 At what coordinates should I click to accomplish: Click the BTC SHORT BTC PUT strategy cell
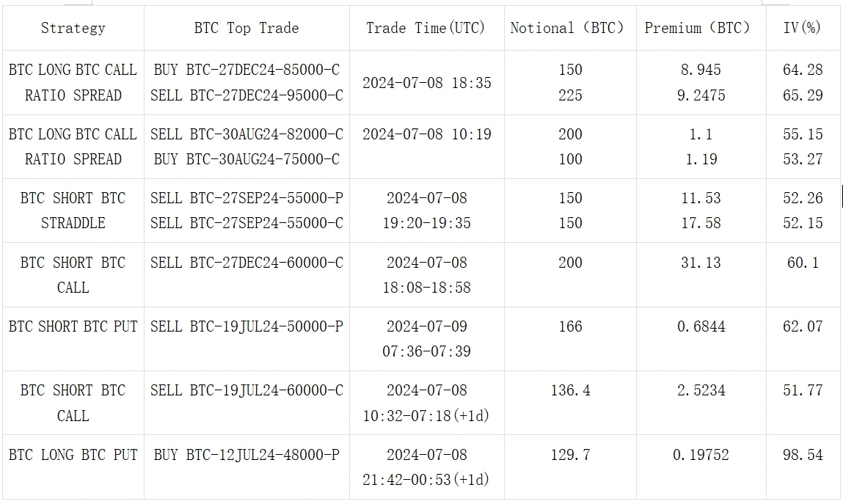point(73,326)
